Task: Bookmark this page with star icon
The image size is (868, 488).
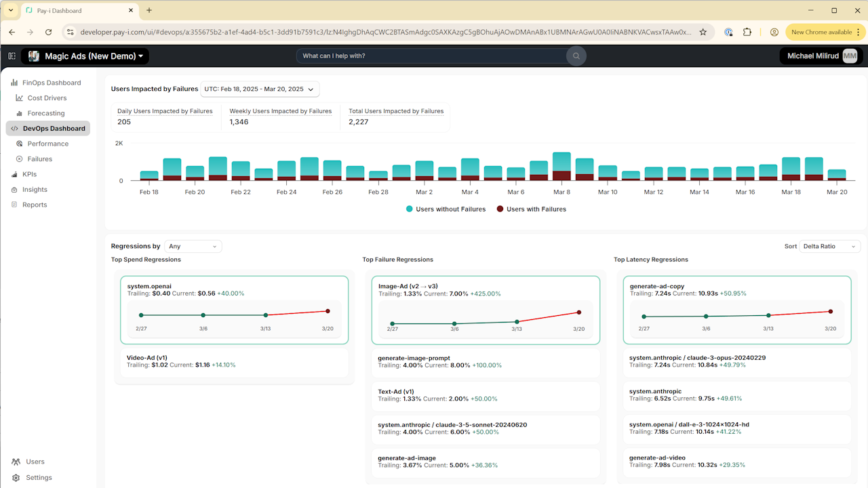Action: 703,32
